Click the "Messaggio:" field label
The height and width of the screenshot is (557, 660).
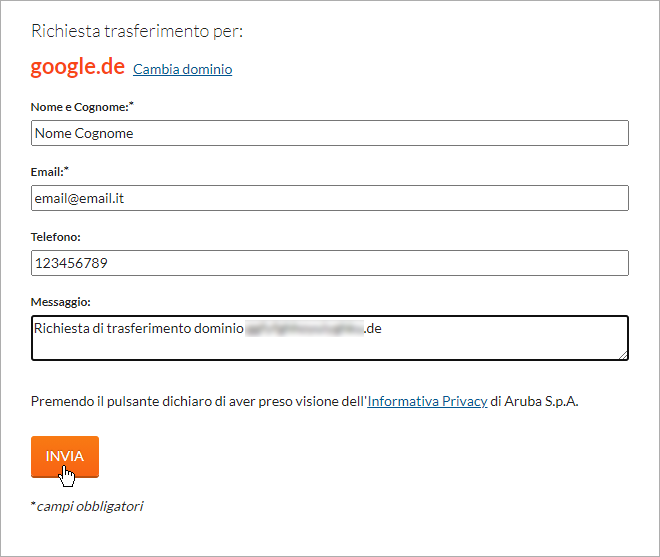(x=61, y=302)
